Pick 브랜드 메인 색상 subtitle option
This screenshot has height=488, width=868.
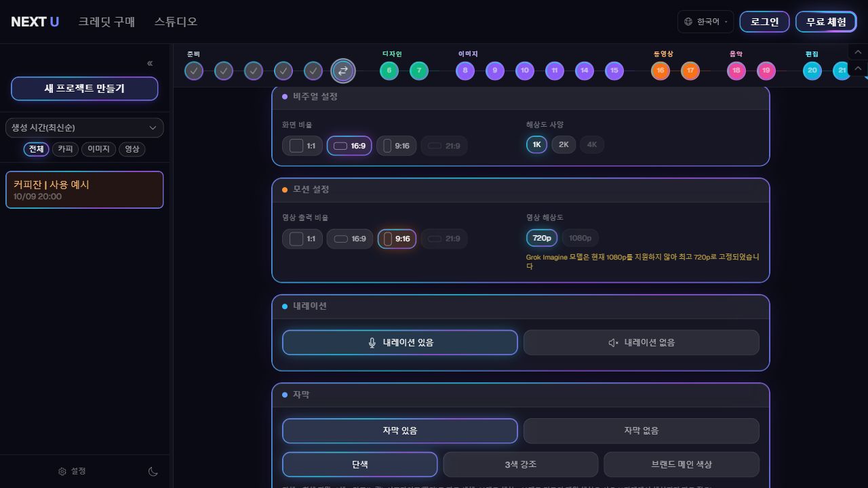pos(682,465)
